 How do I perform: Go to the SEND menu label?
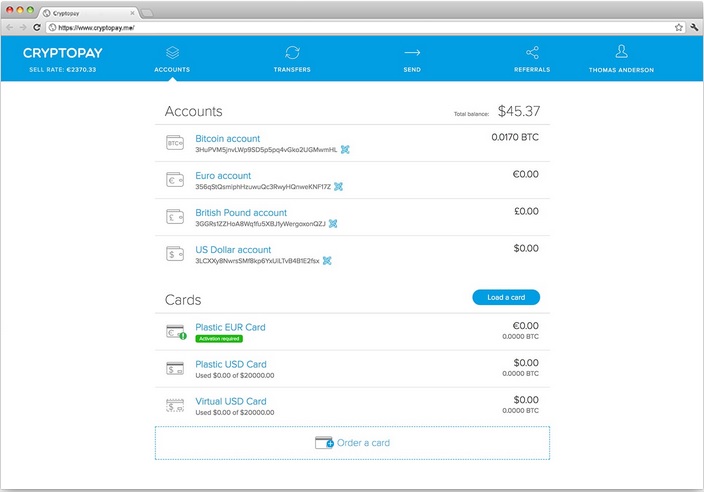click(x=412, y=70)
